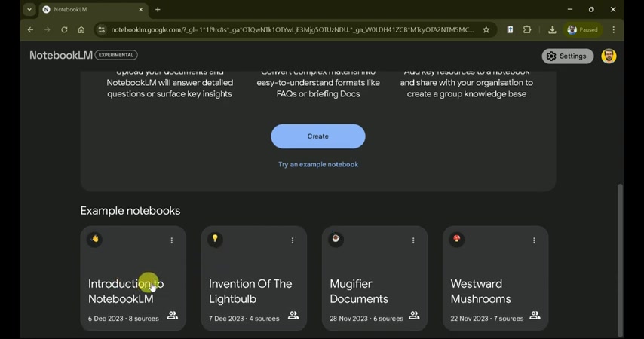Click "create a group knowledge base" text
644x339 pixels.
467,94
